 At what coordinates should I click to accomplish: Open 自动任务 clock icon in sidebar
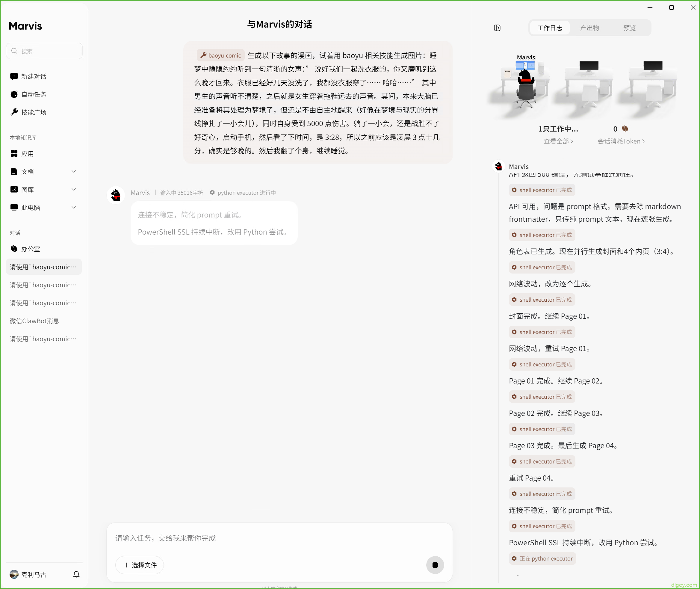pos(14,94)
